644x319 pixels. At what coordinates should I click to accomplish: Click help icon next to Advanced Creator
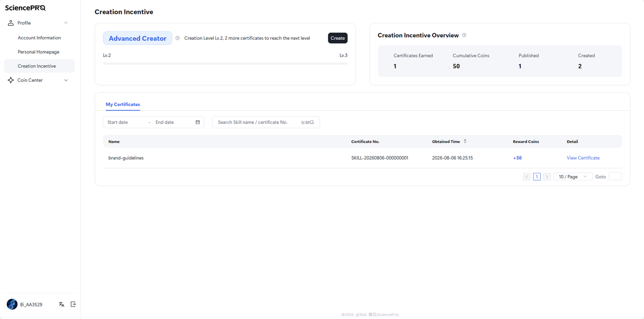(178, 38)
